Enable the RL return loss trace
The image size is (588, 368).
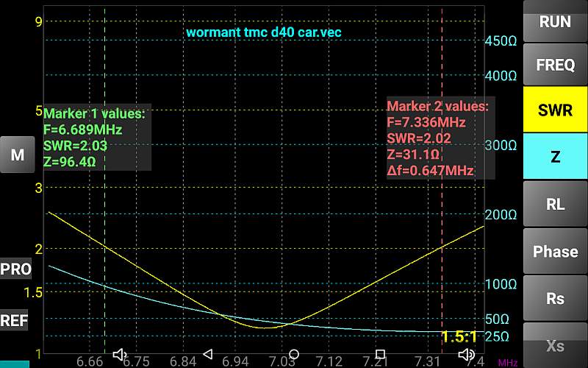tap(555, 204)
